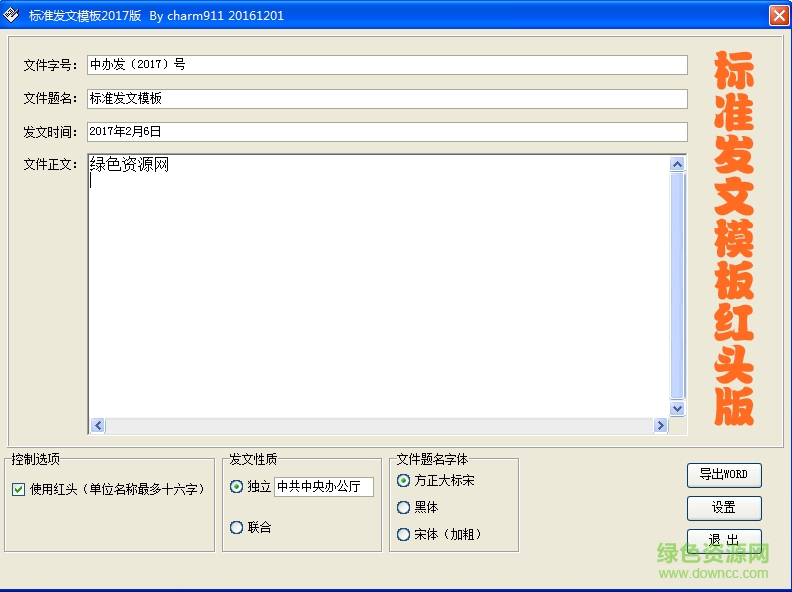
Task: Choose 方正大标宋 title font
Action: [x=403, y=480]
